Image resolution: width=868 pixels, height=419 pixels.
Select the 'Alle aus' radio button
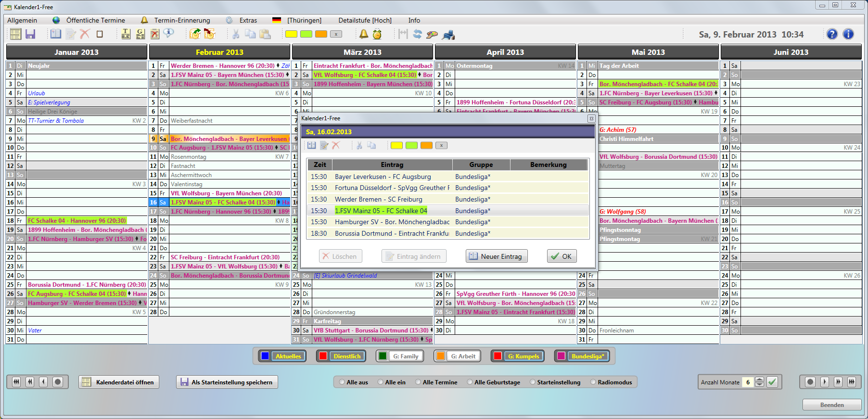pyautogui.click(x=342, y=382)
